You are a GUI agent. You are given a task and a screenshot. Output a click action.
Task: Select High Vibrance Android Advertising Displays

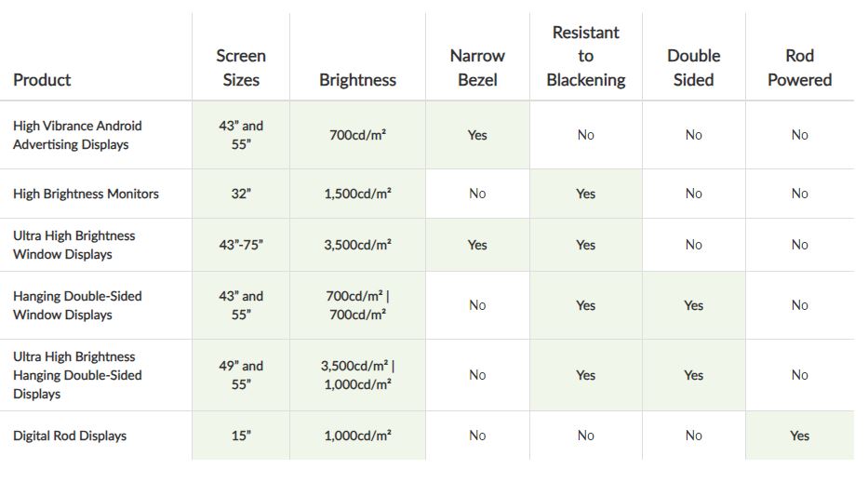coord(77,135)
